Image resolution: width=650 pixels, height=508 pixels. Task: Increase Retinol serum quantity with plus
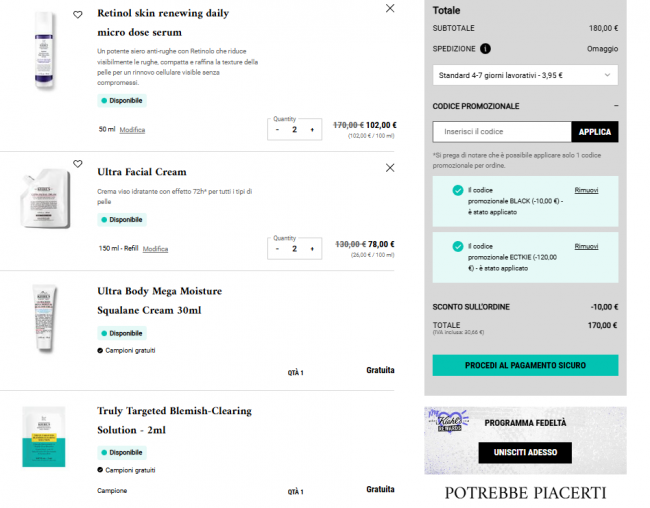311,129
